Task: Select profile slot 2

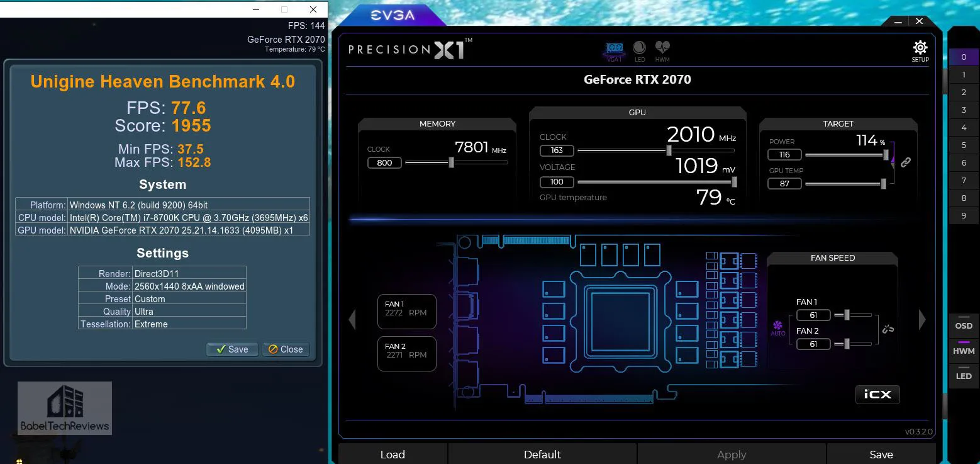Action: tap(964, 92)
